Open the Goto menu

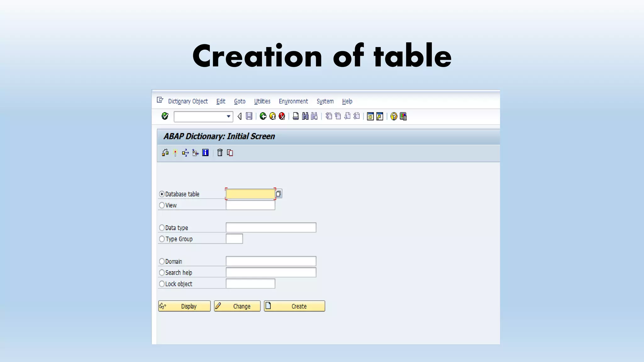240,101
